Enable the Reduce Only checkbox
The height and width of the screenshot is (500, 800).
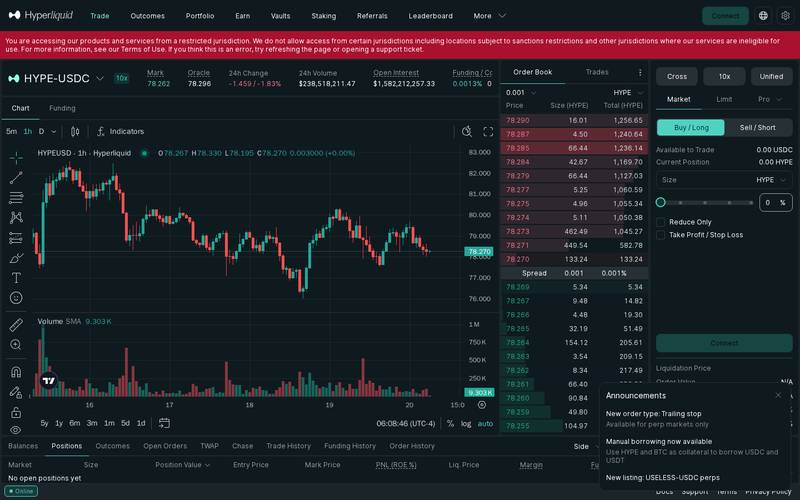point(661,222)
